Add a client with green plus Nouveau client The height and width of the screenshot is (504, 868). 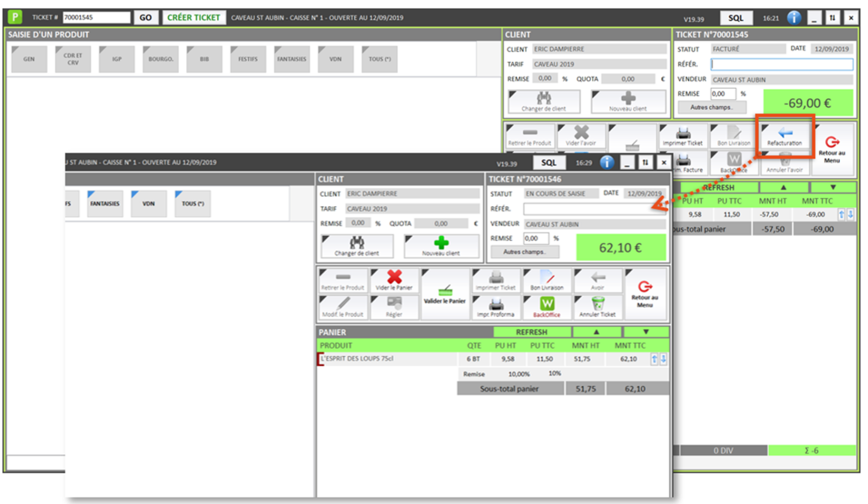pyautogui.click(x=441, y=246)
